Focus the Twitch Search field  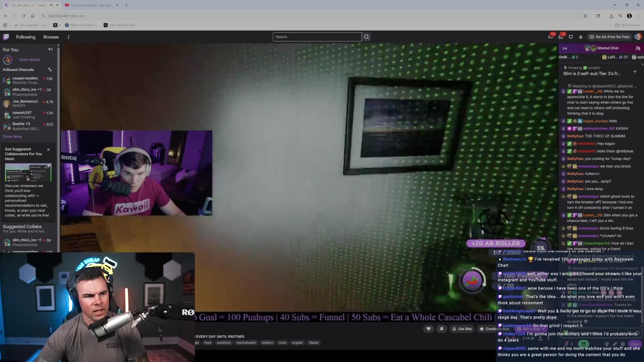click(317, 37)
